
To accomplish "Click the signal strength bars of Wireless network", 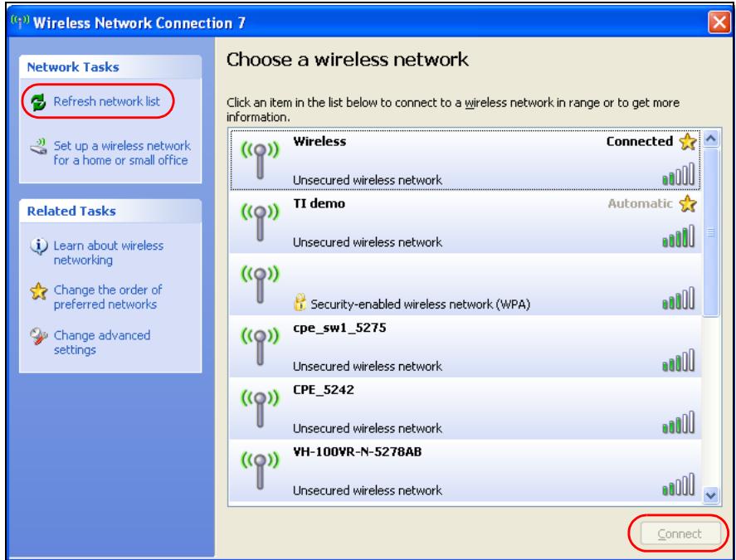I will pos(678,173).
